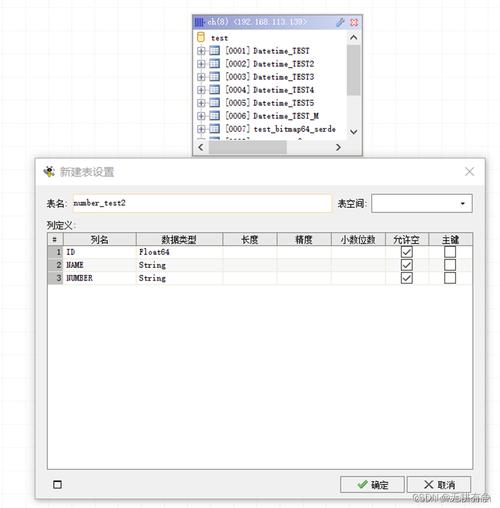Open the 表空间 dropdown
Viewport: 500px width, 508px height.
(462, 203)
